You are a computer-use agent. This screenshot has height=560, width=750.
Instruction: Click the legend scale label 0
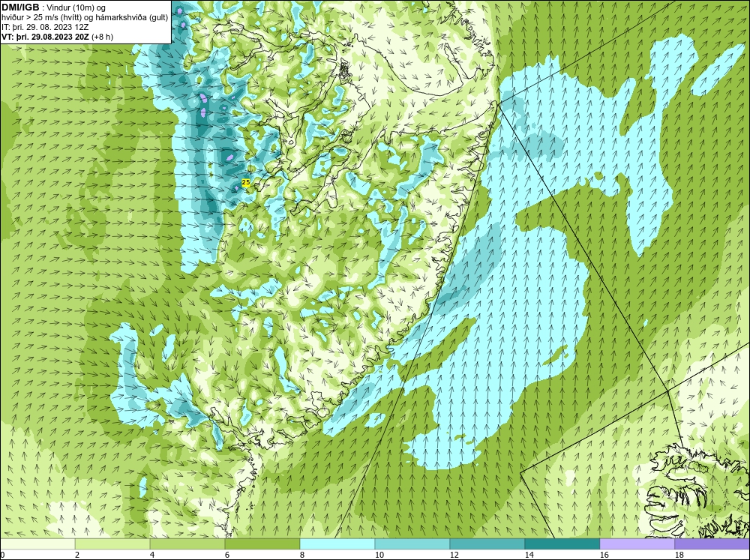(2, 555)
